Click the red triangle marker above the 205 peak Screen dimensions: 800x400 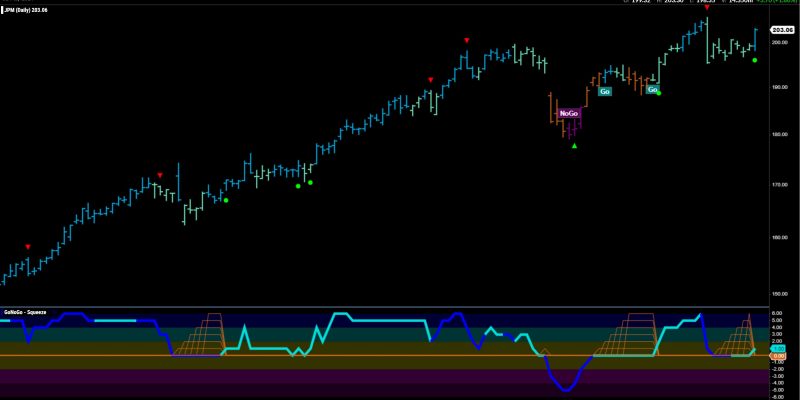(707, 8)
